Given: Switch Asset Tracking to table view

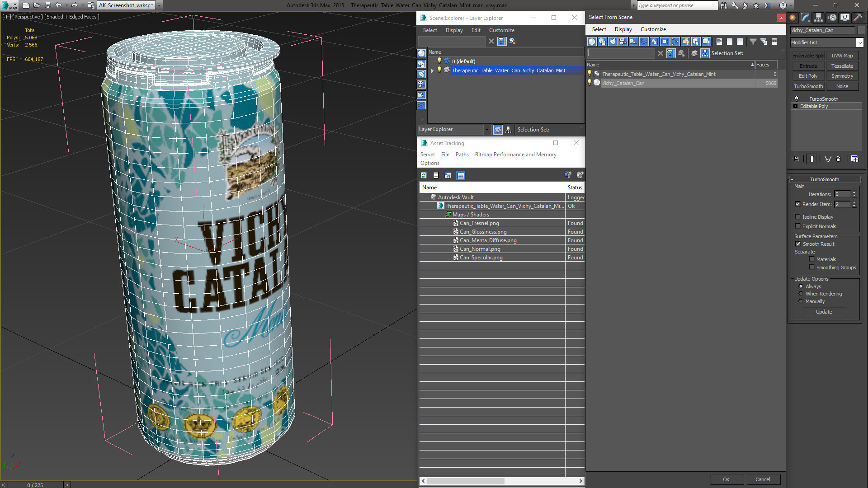Looking at the screenshot, I should coord(460,175).
